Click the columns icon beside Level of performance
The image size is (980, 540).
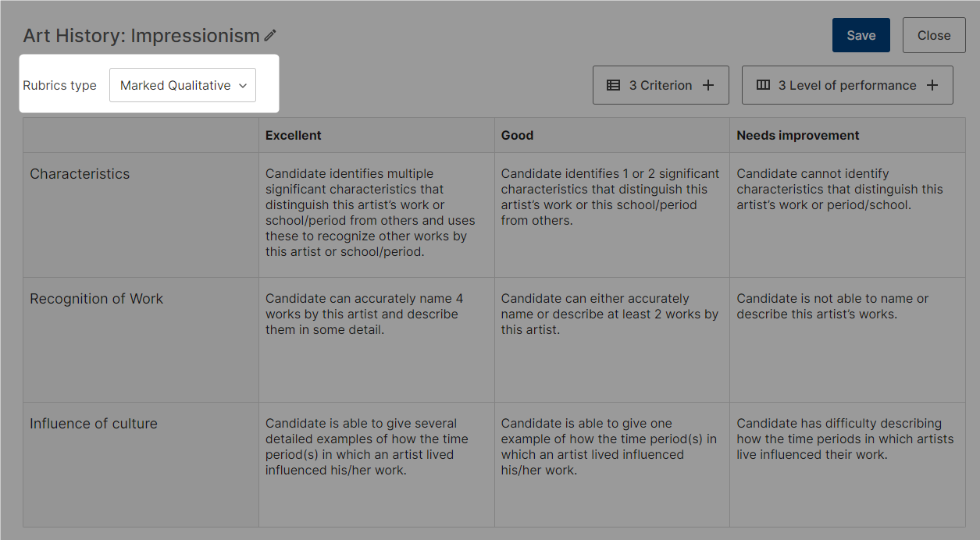764,85
